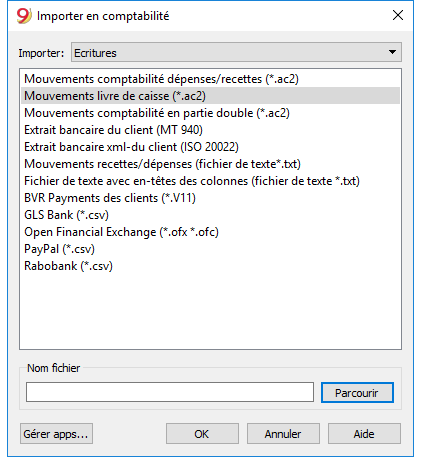This screenshot has height=464, width=421.
Task: Confirm import with the OK button
Action: 202,434
